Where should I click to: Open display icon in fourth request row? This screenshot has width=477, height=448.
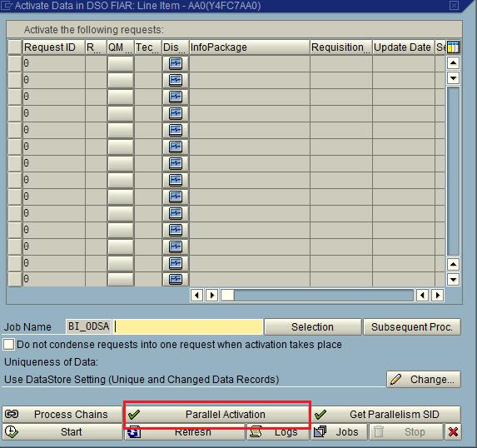pos(176,113)
